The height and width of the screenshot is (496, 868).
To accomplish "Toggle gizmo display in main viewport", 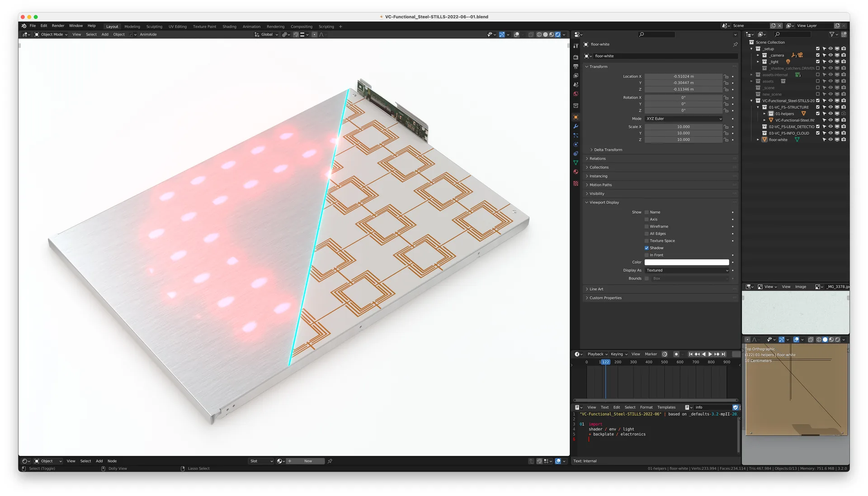I will (x=502, y=34).
